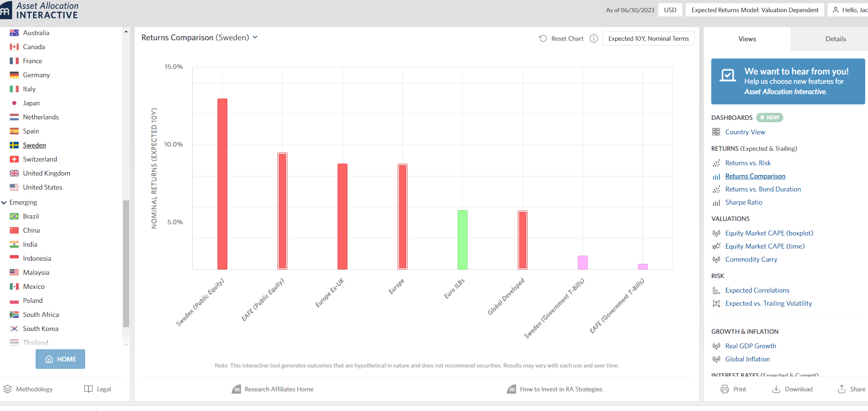Screen dimensions: 868x411
Task: Open the Expected 10Y, Nominal Terms selector
Action: click(648, 38)
